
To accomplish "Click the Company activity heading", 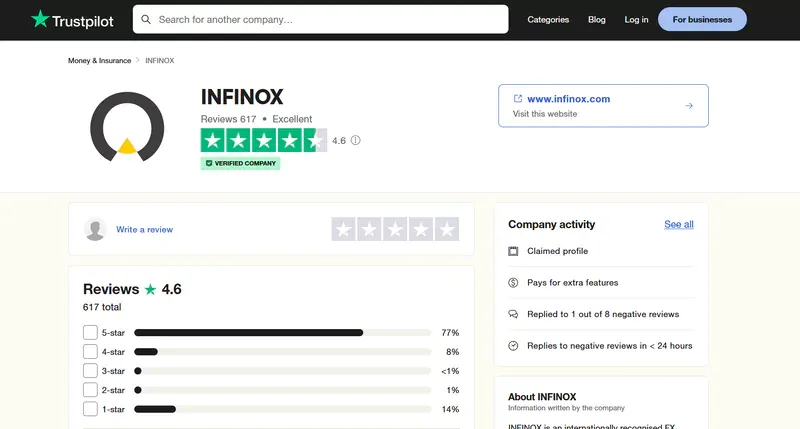I will [x=552, y=224].
